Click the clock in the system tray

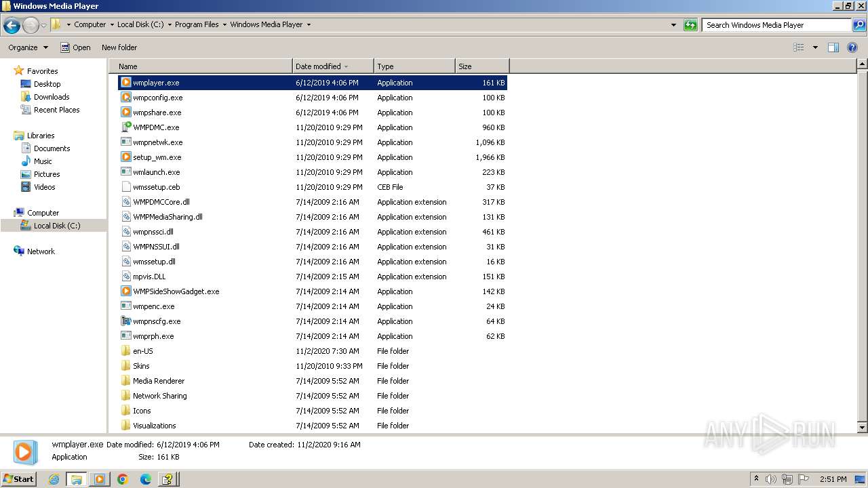[833, 479]
